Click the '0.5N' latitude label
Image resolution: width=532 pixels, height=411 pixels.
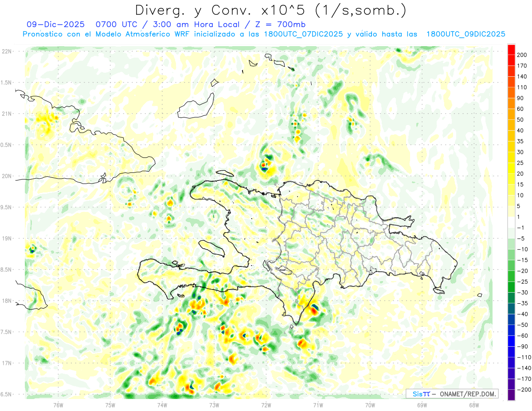(x=6, y=145)
